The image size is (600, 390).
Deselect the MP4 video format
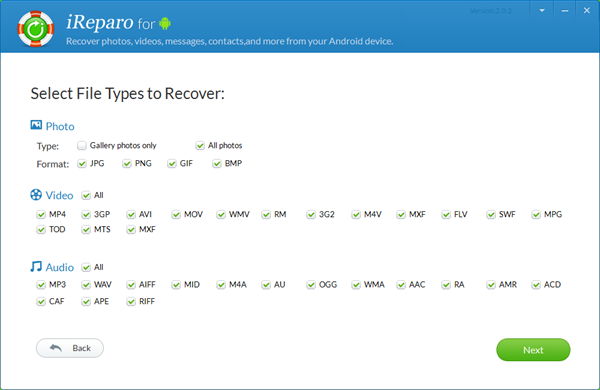(41, 214)
